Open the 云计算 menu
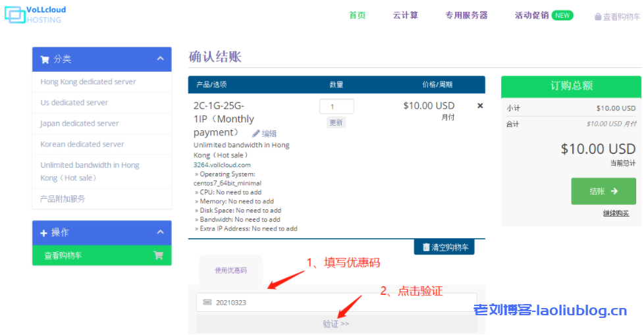Viewport: 644px width, 335px height. pos(405,15)
